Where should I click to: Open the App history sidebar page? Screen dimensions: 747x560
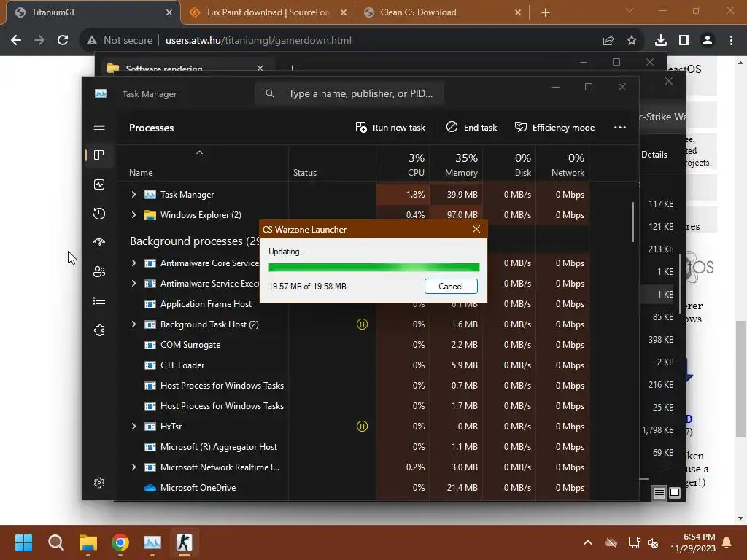tap(99, 214)
